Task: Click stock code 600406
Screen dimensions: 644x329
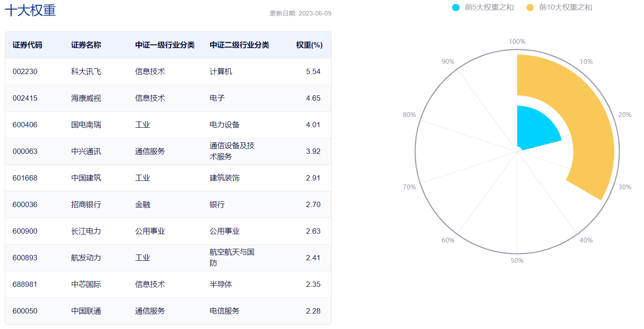Action: 25,125
